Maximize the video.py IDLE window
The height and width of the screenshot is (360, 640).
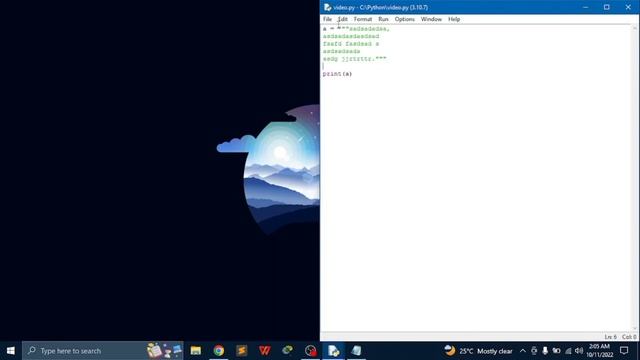pos(607,7)
